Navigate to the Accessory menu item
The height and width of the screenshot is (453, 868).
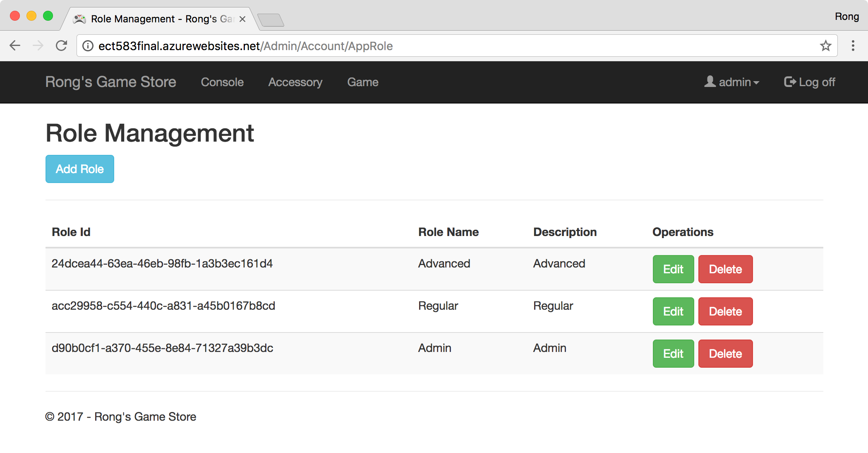(x=295, y=82)
